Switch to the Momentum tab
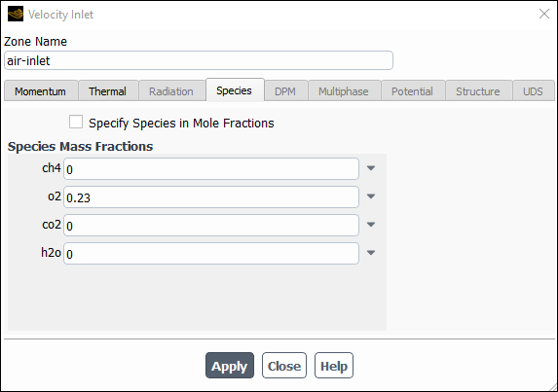The image size is (558, 392). point(41,91)
